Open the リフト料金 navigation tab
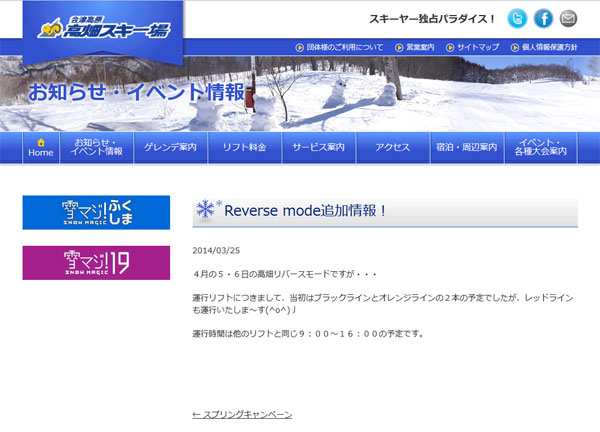 244,147
